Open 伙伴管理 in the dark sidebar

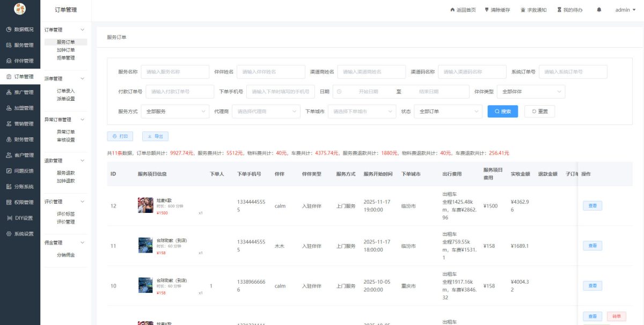click(20, 61)
